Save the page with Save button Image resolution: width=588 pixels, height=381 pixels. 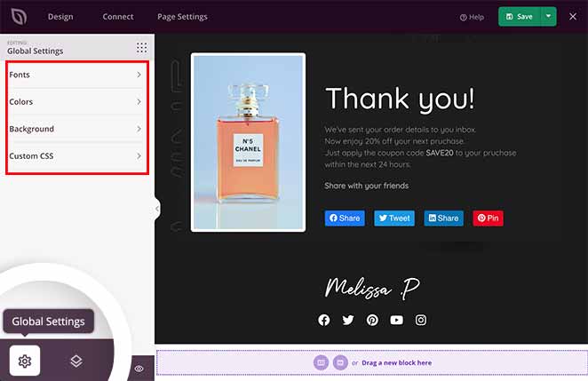pos(520,17)
